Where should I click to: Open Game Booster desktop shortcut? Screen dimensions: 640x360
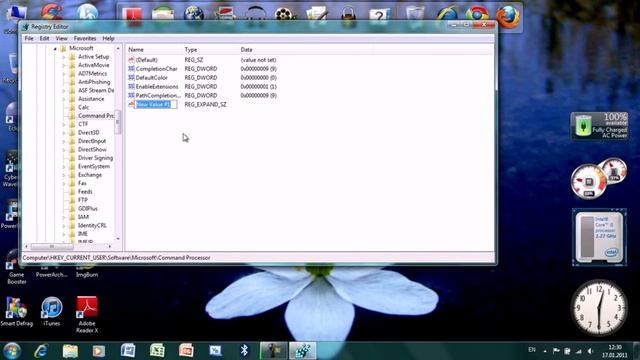pos(16,267)
